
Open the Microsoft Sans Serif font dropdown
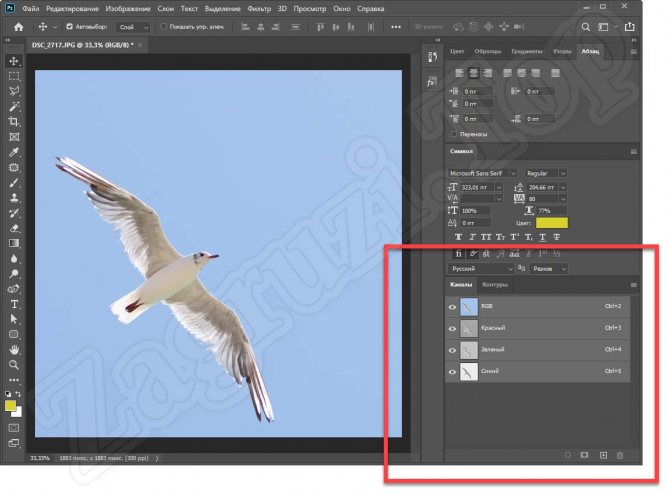point(482,173)
